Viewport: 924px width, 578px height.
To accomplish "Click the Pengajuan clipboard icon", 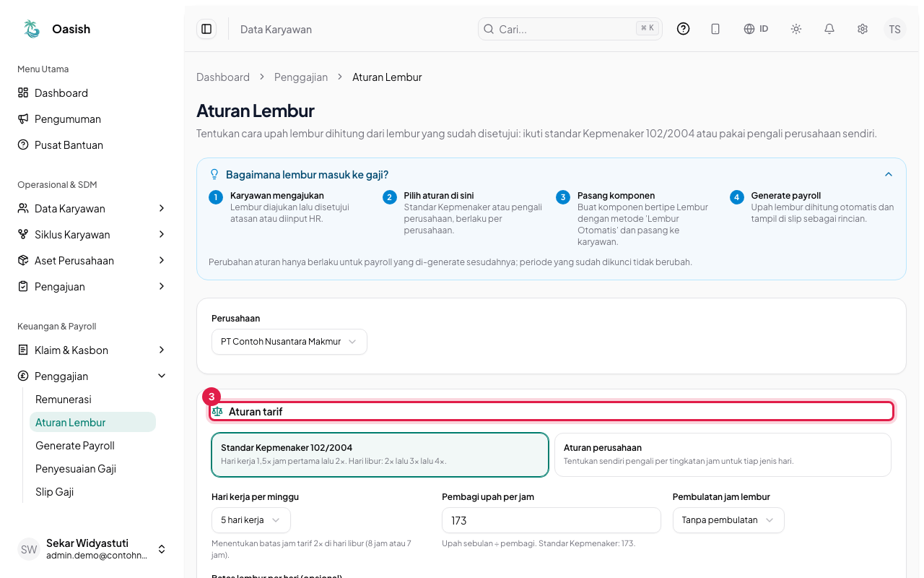I will (x=23, y=286).
